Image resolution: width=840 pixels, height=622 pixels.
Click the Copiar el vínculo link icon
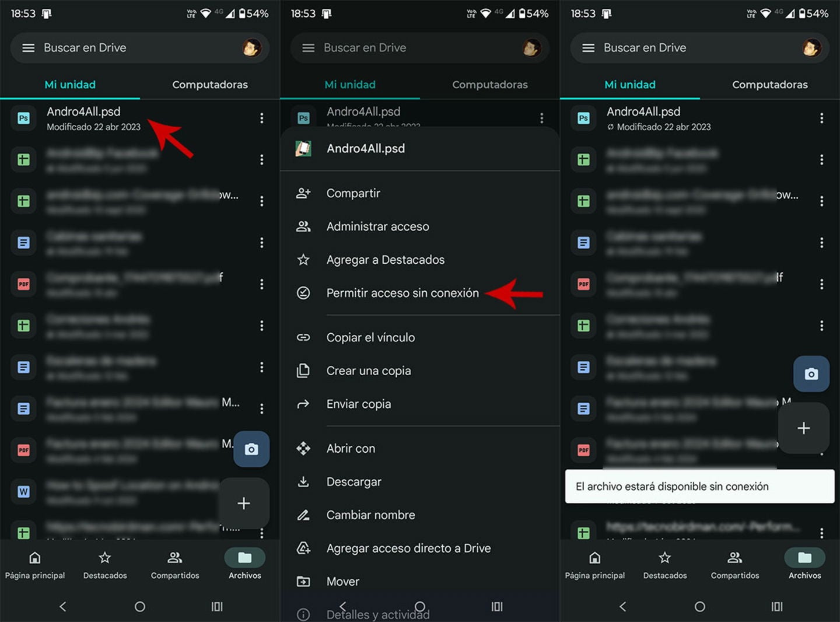303,337
